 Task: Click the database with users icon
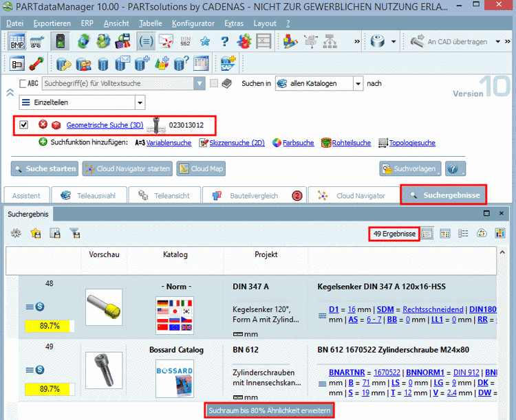83,64
